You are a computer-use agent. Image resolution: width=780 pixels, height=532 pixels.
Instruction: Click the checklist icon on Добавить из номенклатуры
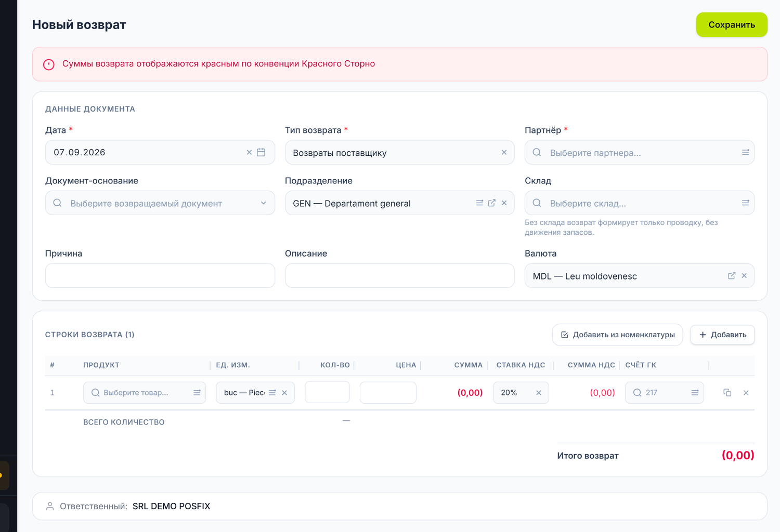click(x=565, y=335)
